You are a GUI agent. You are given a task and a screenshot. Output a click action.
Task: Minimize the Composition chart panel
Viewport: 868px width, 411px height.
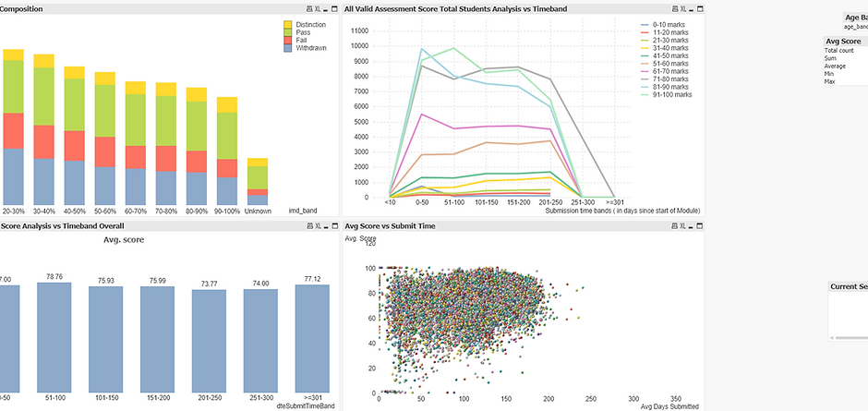tap(328, 9)
